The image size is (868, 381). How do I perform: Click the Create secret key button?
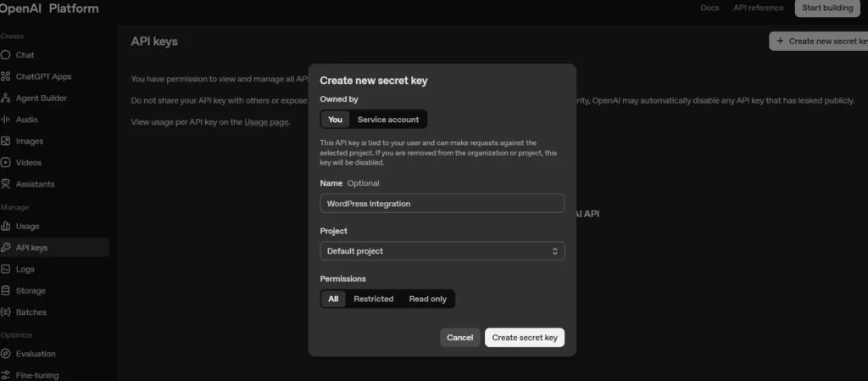click(x=525, y=338)
